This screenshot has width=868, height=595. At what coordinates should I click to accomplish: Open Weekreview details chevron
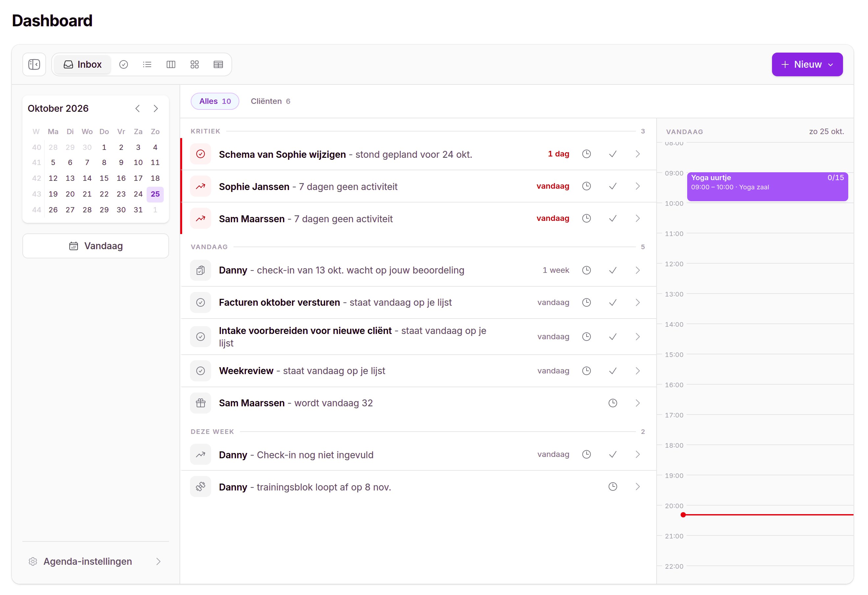638,370
